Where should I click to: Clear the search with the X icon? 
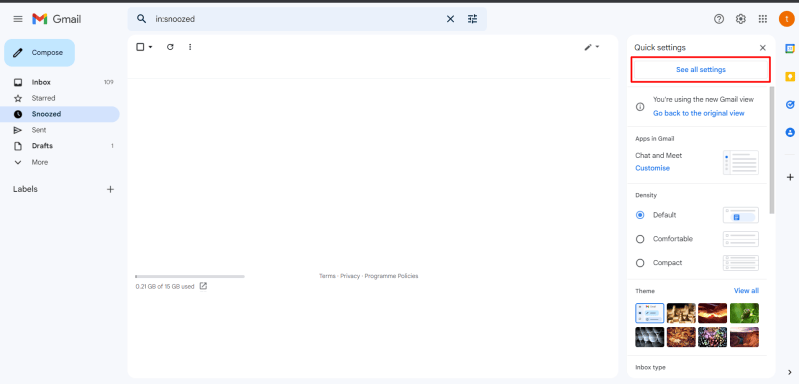coord(450,19)
